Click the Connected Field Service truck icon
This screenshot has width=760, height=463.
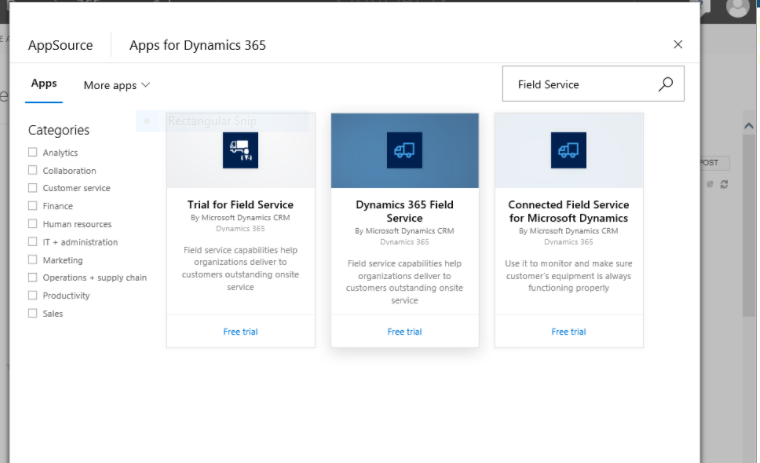point(569,150)
